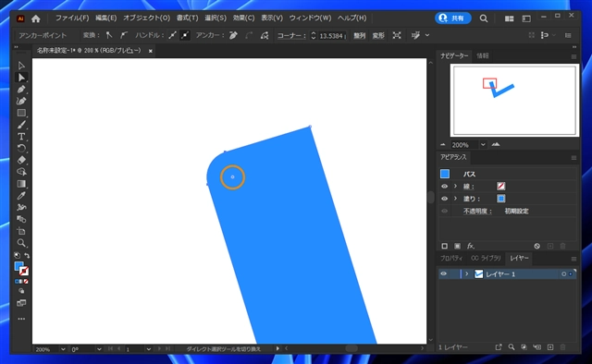This screenshot has width=592, height=364.
Task: Hide レイヤー 1 with the eye icon
Action: click(x=444, y=273)
